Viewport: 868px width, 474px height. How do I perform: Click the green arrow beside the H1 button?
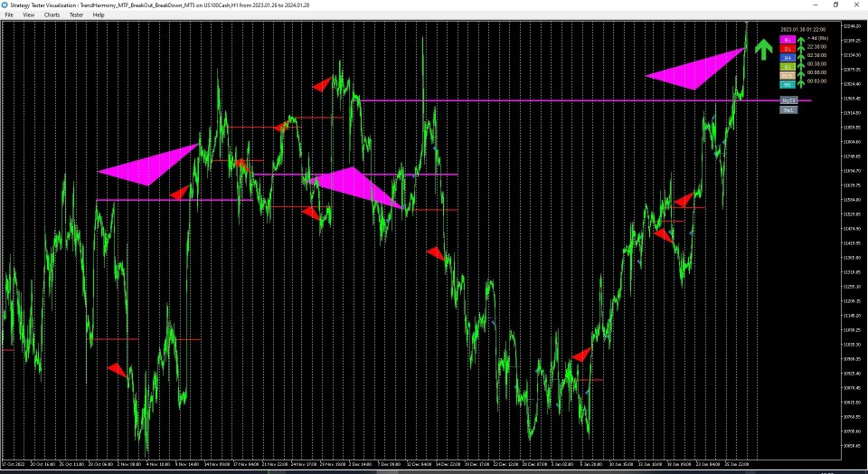(801, 66)
